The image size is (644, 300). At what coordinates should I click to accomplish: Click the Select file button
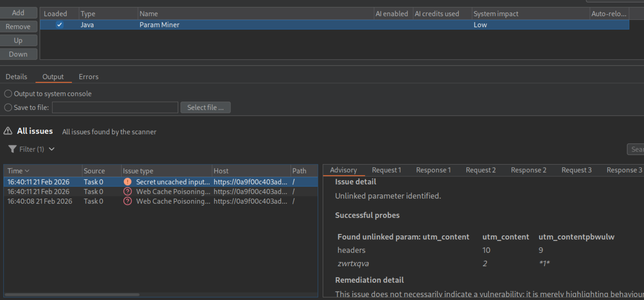[x=205, y=107]
